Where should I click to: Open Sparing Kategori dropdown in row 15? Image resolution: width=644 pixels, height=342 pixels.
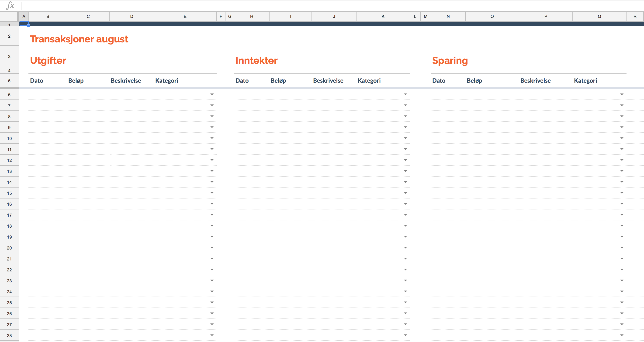coord(622,193)
